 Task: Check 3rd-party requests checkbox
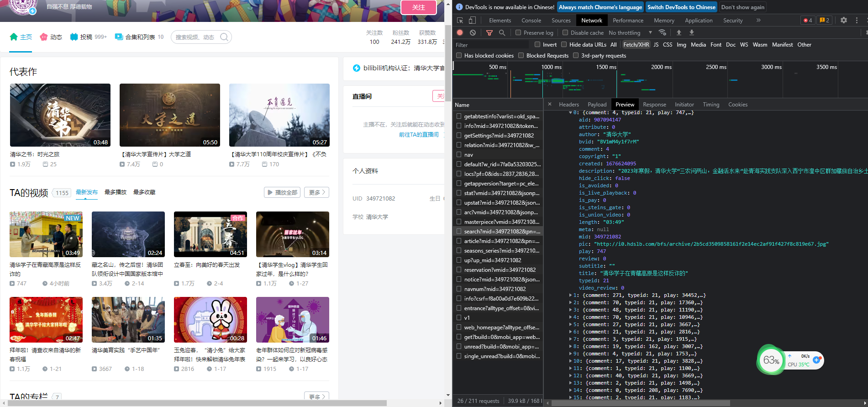(x=576, y=55)
